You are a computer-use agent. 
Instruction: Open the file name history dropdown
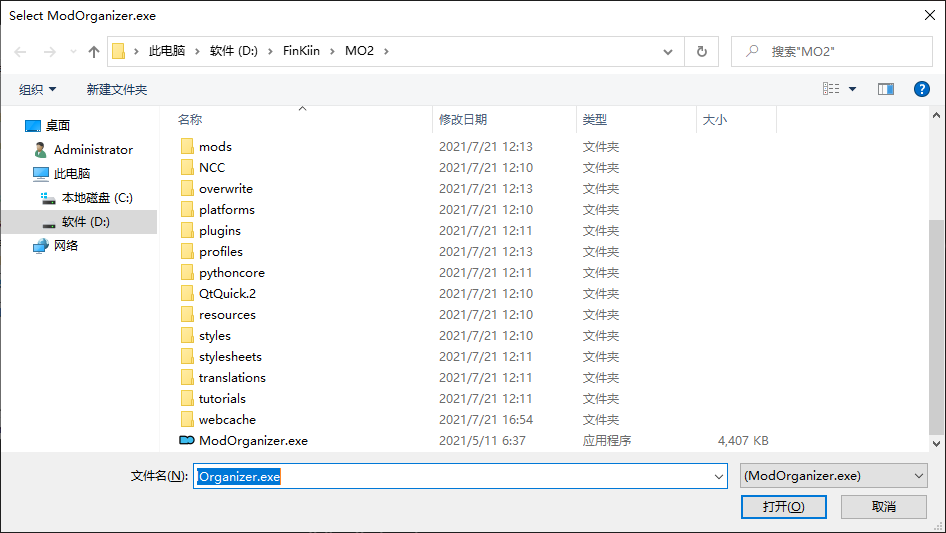point(719,476)
